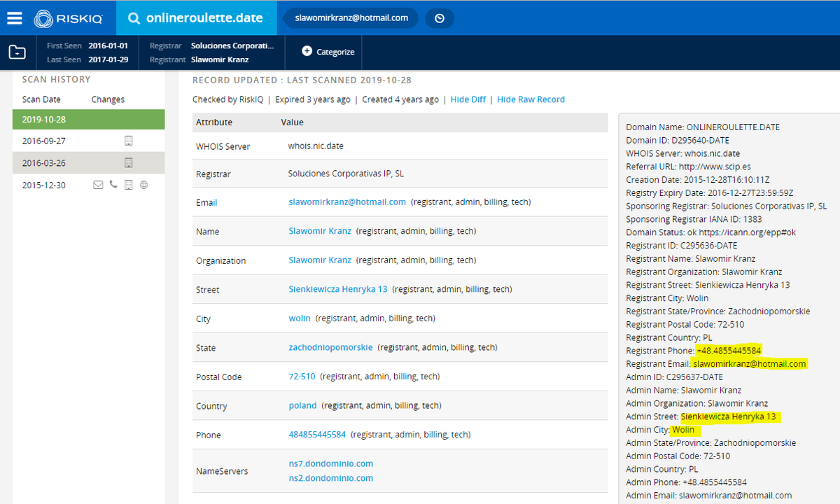This screenshot has height=504, width=840.
Task: Click the SCAN HISTORY panel title
Action: point(56,79)
